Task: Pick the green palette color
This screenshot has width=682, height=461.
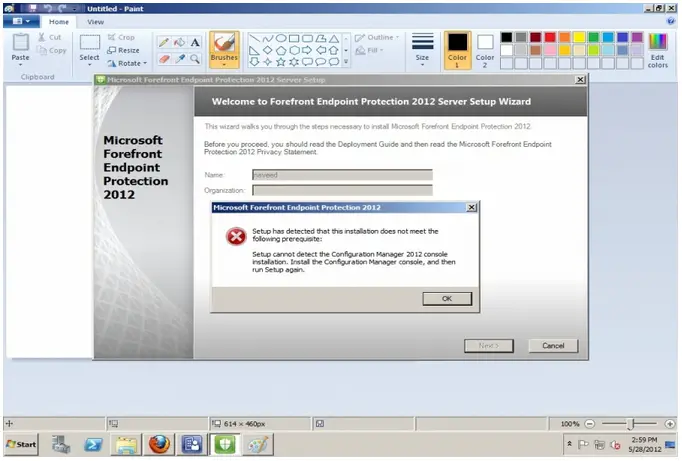Action: point(594,37)
